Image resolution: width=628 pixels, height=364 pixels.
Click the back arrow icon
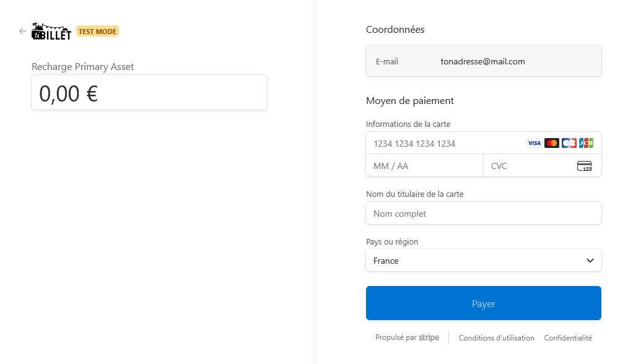23,31
